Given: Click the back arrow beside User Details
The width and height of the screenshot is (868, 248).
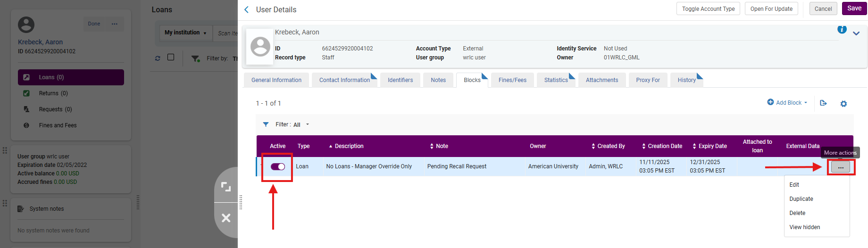Looking at the screenshot, I should point(246,9).
